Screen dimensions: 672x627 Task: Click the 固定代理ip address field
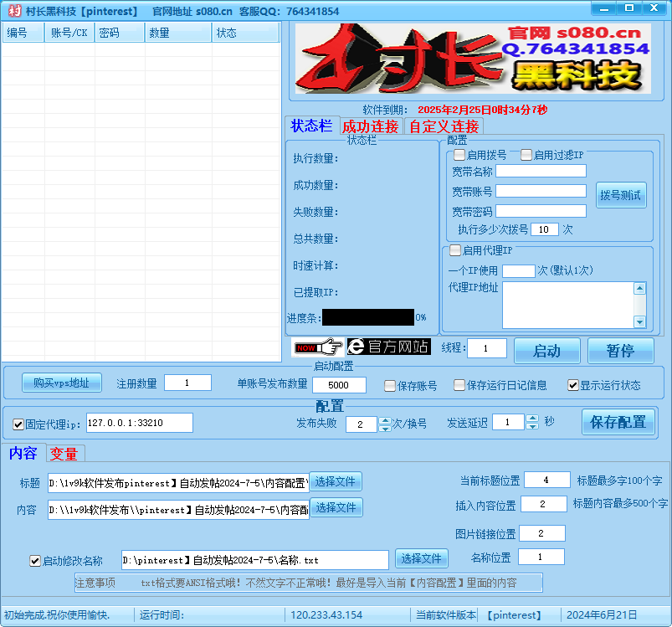click(x=139, y=423)
